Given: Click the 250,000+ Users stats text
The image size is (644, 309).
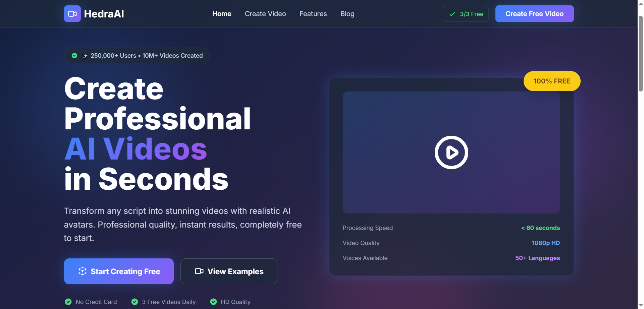Looking at the screenshot, I should pos(147,56).
